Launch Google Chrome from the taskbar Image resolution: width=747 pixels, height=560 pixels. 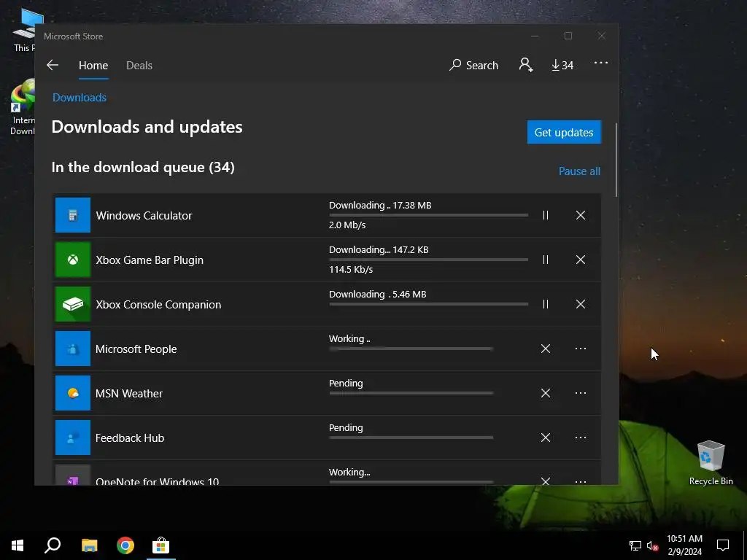point(125,545)
